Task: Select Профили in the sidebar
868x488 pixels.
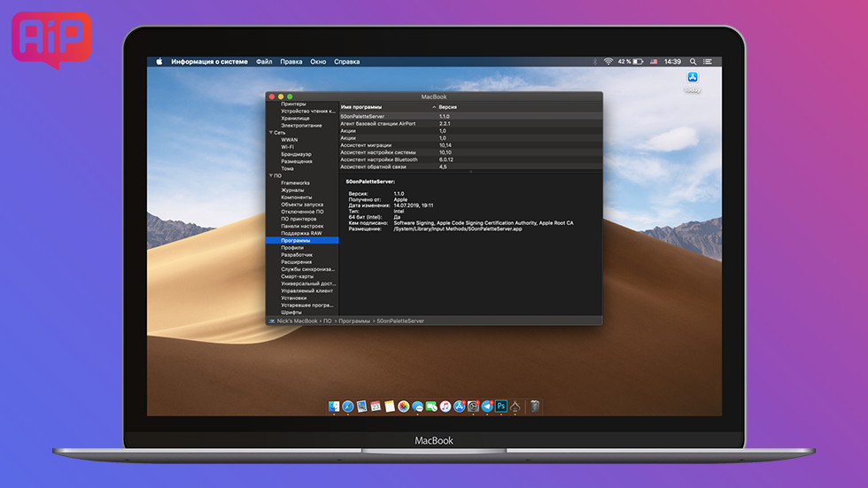Action: 292,247
